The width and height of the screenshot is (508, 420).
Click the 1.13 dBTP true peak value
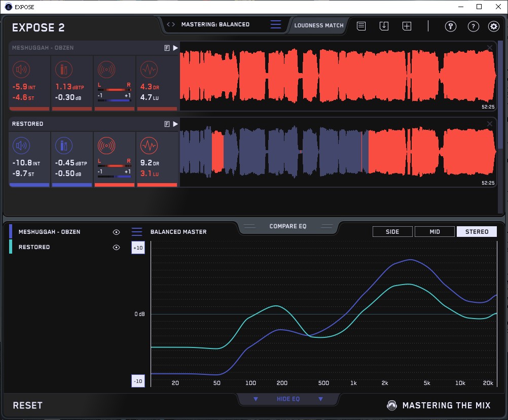click(x=69, y=87)
